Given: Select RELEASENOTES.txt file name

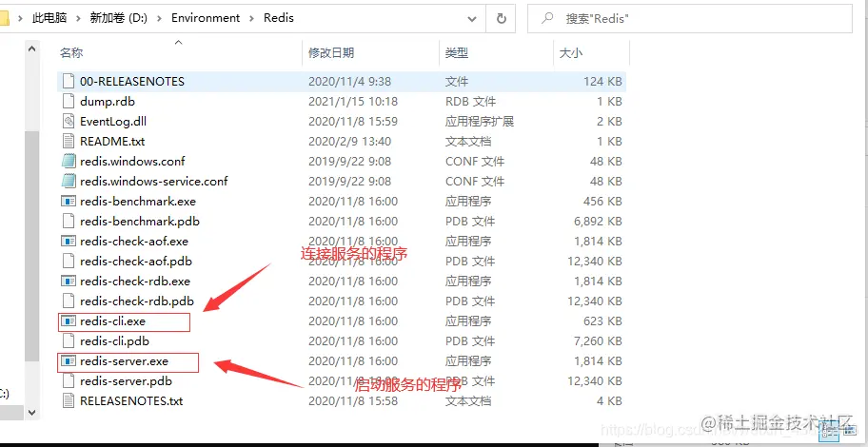Looking at the screenshot, I should [131, 400].
